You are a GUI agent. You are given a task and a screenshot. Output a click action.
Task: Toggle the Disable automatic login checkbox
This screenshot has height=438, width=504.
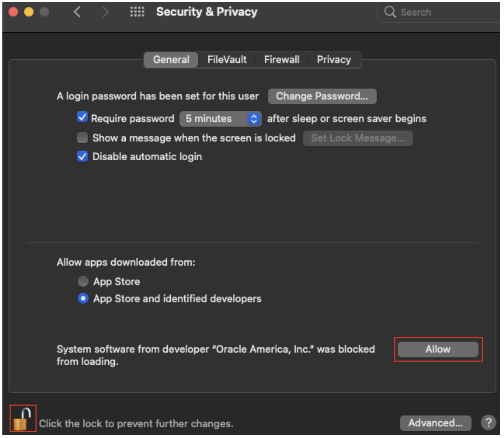tap(82, 157)
